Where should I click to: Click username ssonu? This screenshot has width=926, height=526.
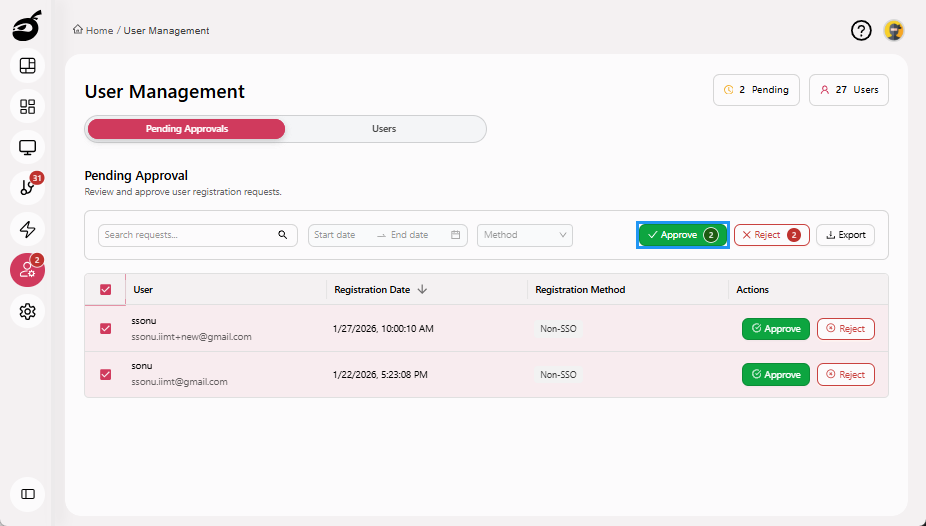[144, 321]
